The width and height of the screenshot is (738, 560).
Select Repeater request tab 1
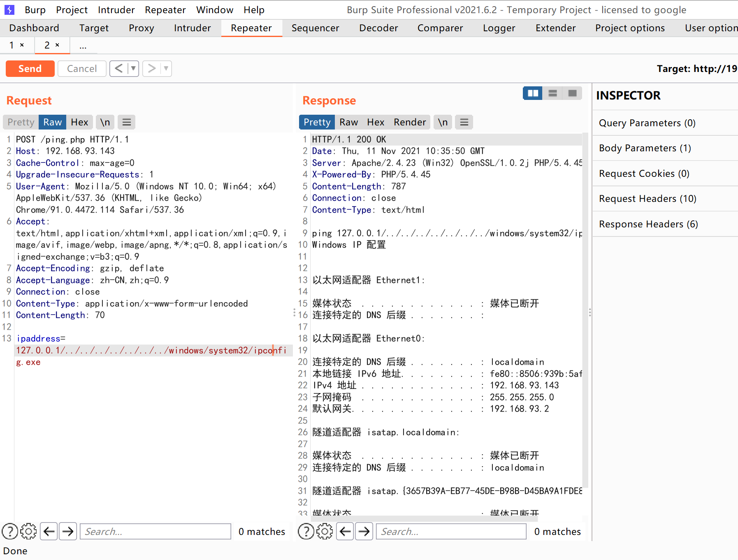coord(12,45)
